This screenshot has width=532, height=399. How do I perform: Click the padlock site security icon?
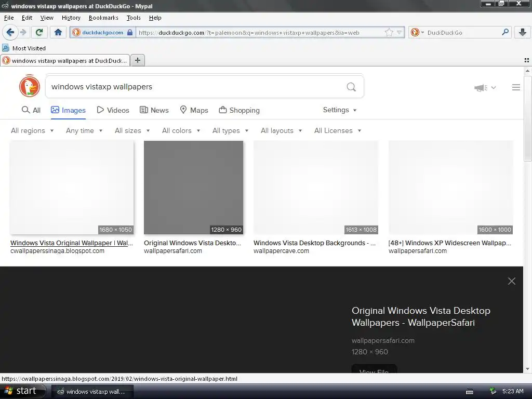coord(130,33)
